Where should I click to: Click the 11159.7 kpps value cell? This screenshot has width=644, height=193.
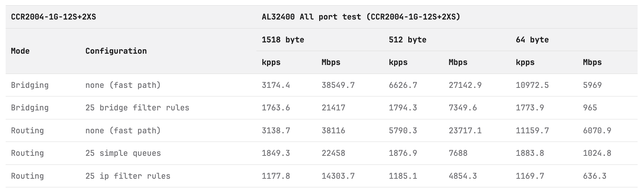tap(532, 131)
